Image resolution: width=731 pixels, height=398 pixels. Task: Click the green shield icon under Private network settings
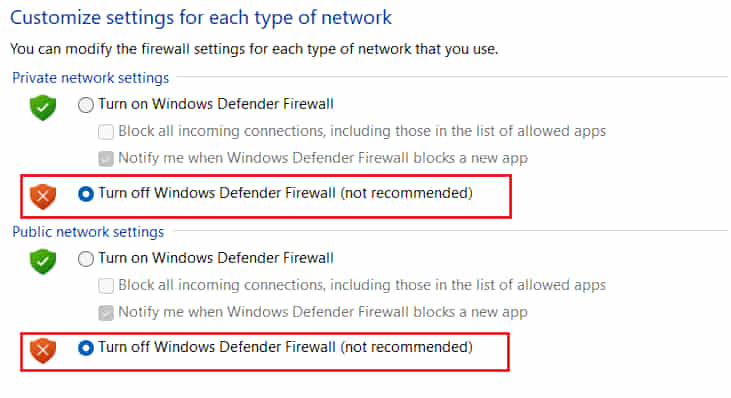tap(43, 107)
